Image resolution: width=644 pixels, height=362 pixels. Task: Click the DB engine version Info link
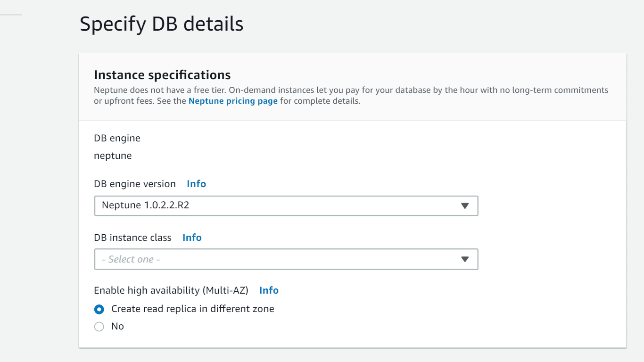(x=196, y=184)
